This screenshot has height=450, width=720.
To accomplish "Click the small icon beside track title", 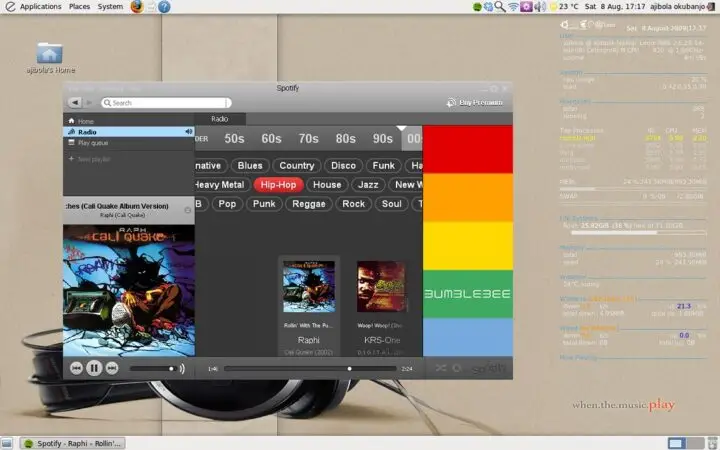I will point(187,210).
